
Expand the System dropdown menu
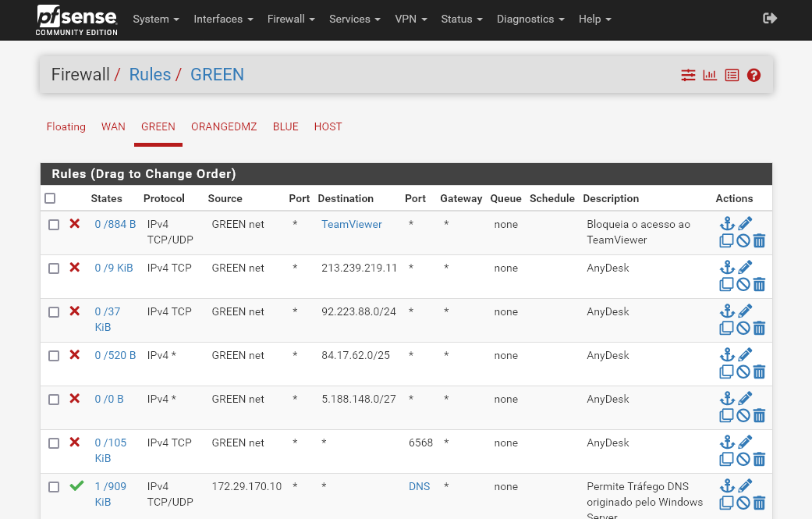tap(156, 19)
